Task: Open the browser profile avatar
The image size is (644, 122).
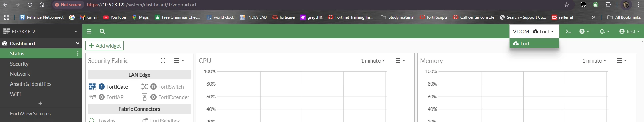Action: [x=626, y=5]
